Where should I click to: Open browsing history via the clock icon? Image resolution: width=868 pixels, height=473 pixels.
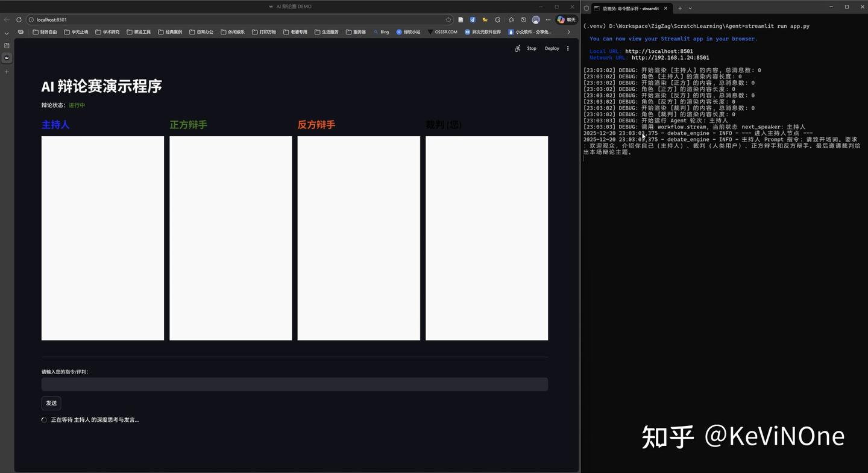(524, 19)
